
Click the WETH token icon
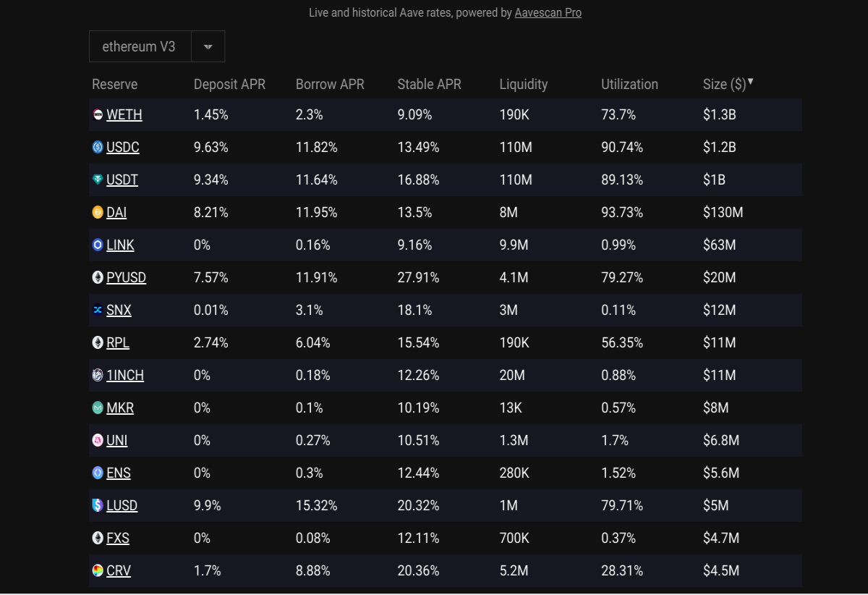pyautogui.click(x=98, y=114)
